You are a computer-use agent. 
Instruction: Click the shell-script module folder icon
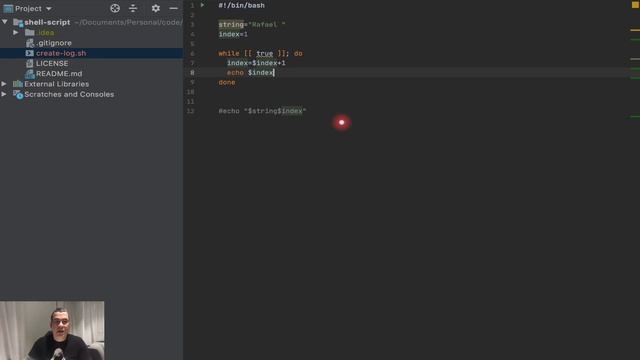pyautogui.click(x=18, y=22)
